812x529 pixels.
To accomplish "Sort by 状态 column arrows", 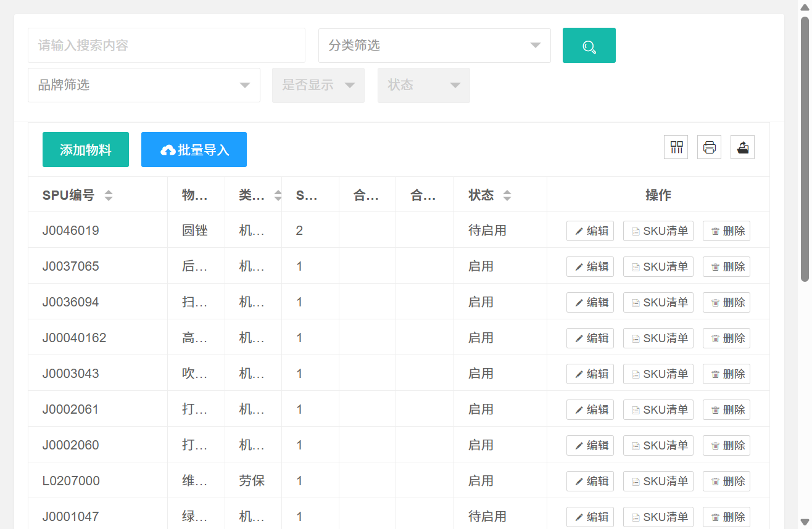I will point(507,195).
